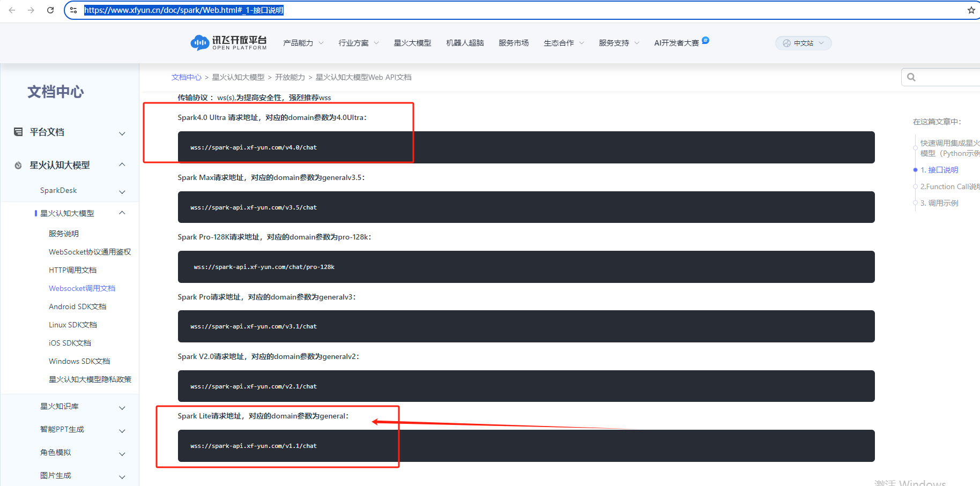Screen dimensions: 980x486
Task: Jump to 3. 调用示例 in page outline
Action: click(939, 203)
